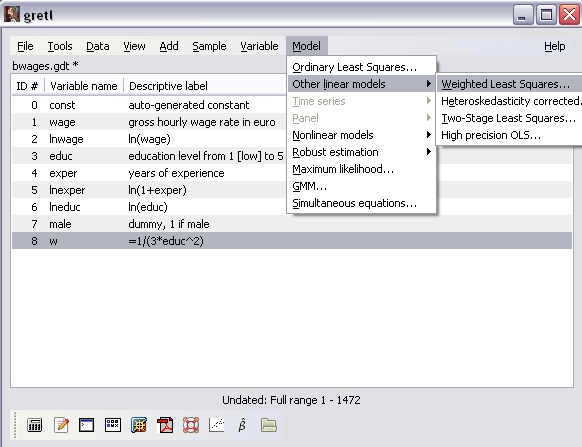Screen dimensions: 582x447
Task: Open the Tools menu
Action: click(60, 46)
